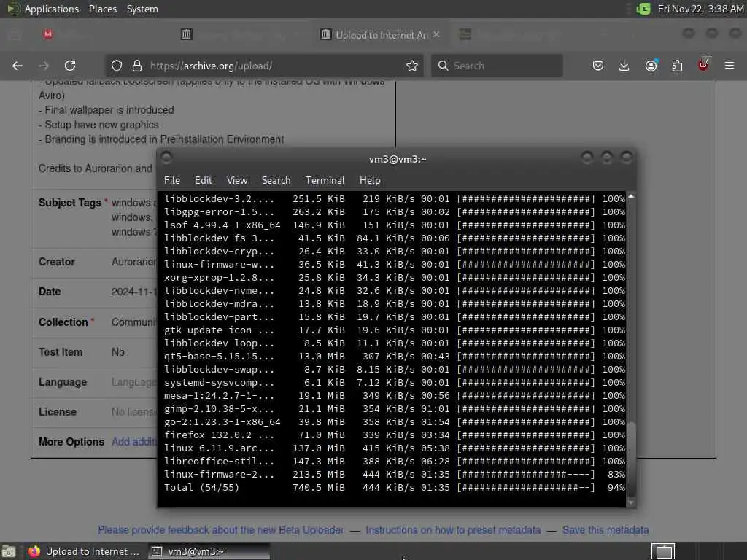Open the terminal File menu
The image size is (747, 560).
[x=172, y=181]
